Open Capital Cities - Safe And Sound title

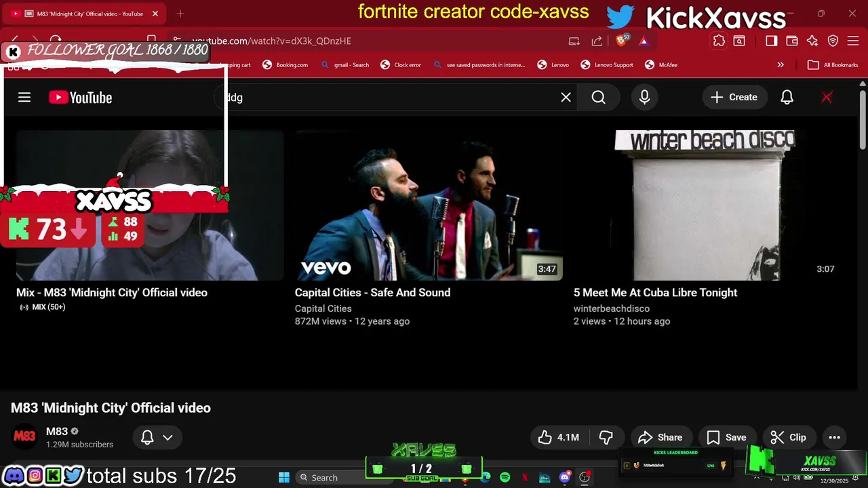[x=372, y=293]
